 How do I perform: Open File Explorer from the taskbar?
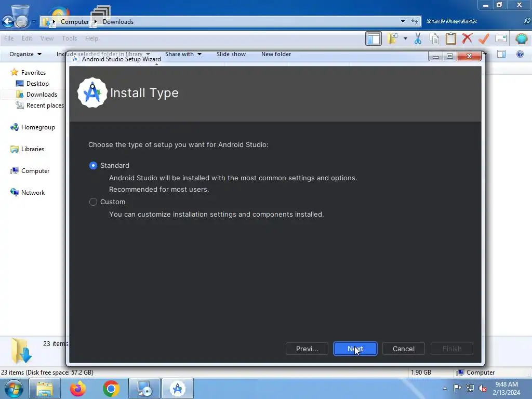[45, 389]
